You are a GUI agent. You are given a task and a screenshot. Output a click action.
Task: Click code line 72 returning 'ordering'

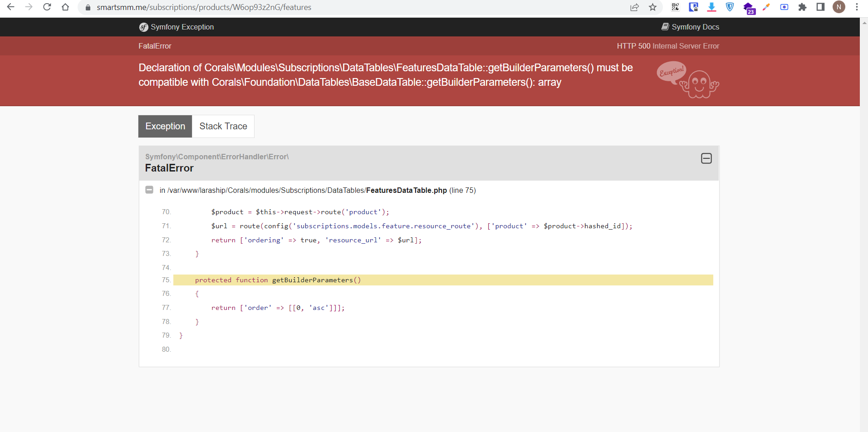click(316, 240)
